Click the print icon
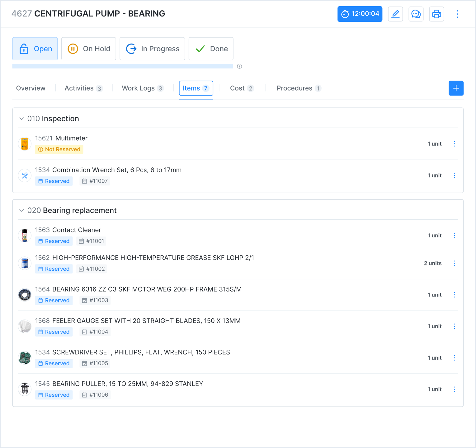Screen dimensions: 476x448 (436, 14)
